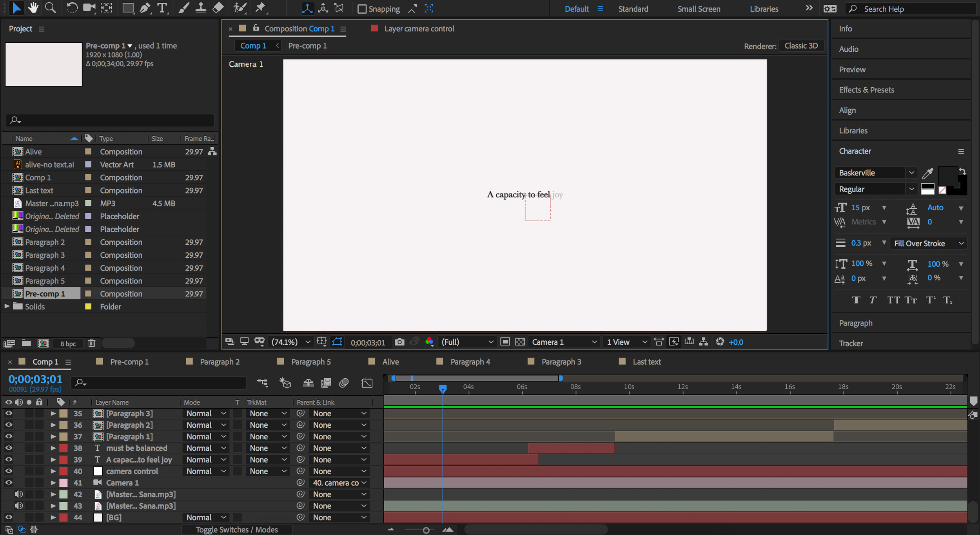Viewport: 980px width, 535px height.
Task: Click the Take Snapshot camera icon
Action: (399, 342)
